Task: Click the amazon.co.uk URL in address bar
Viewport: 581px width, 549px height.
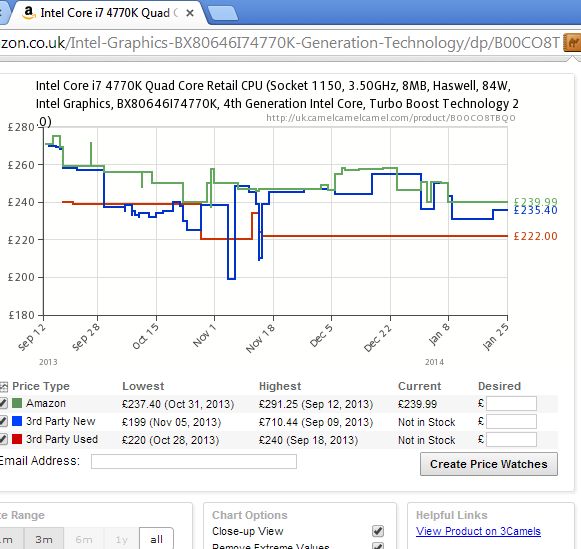Action: (x=280, y=43)
